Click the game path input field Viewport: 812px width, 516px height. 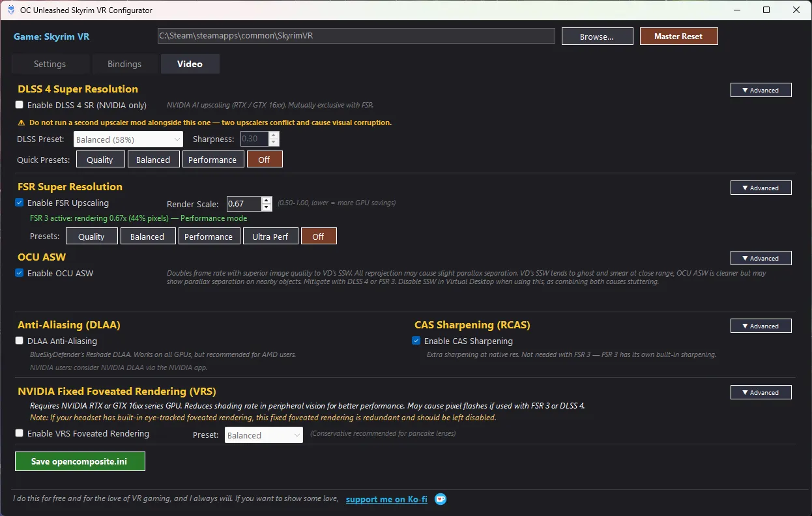(x=356, y=36)
